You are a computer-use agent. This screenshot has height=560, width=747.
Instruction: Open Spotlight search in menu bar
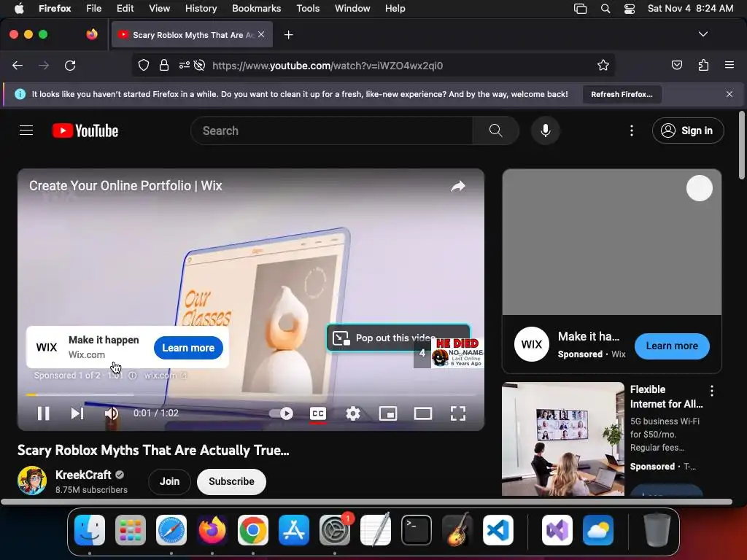click(x=605, y=9)
